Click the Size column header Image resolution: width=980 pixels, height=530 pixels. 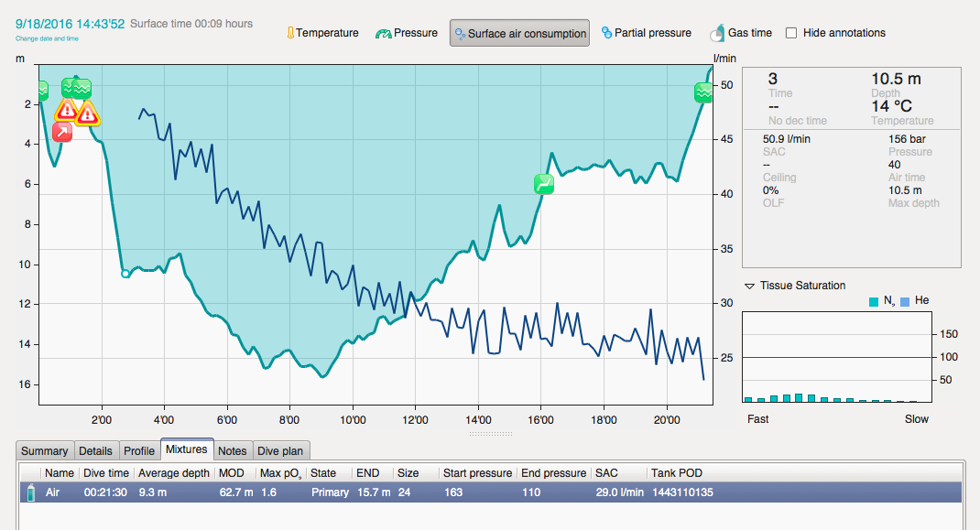point(416,473)
